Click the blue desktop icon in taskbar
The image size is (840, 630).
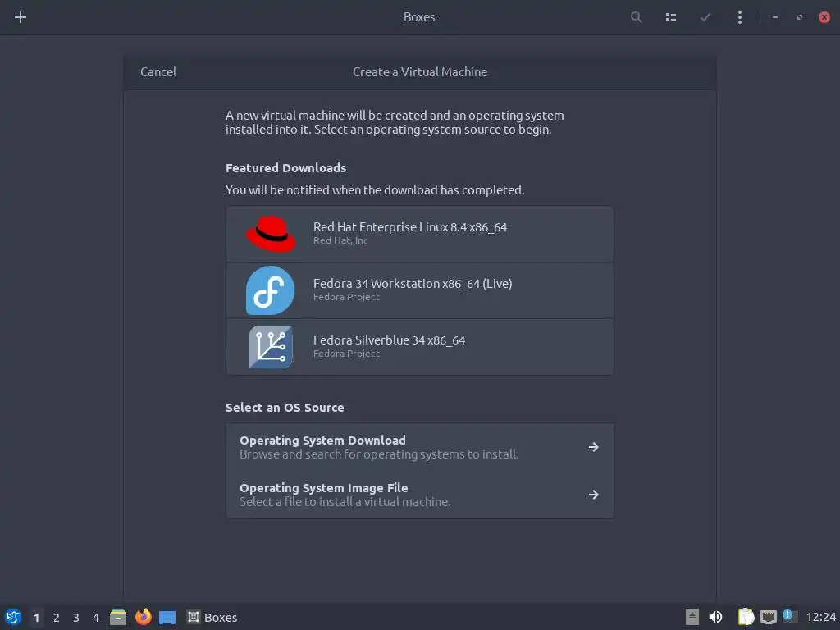pos(167,618)
